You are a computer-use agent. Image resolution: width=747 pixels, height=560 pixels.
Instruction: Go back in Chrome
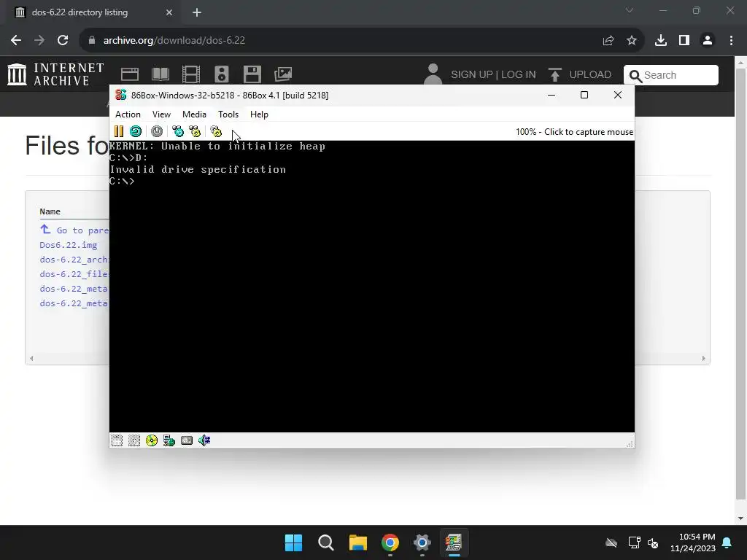pyautogui.click(x=16, y=41)
